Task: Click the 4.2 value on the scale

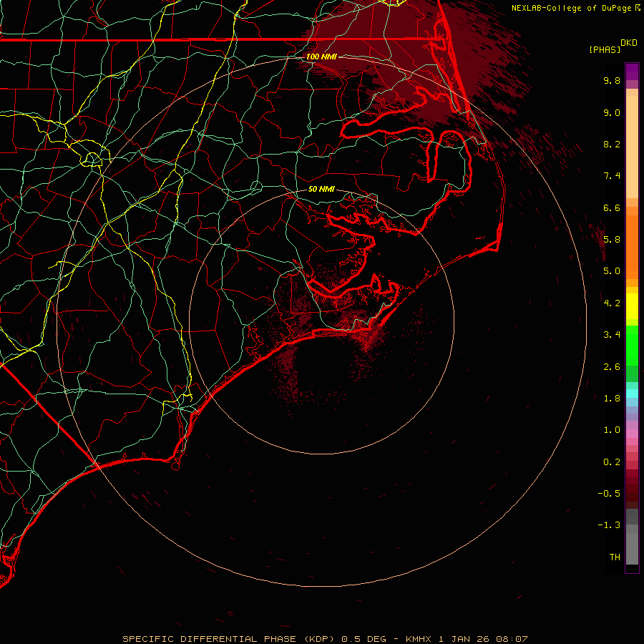Action: point(612,303)
